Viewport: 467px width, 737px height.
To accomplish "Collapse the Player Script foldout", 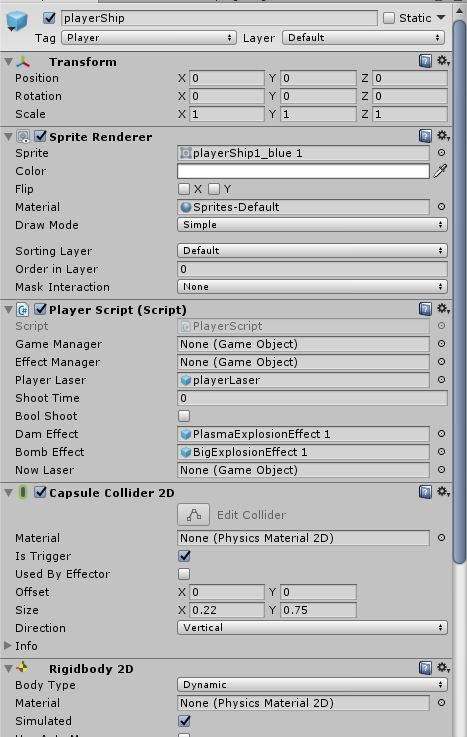I will click(8, 310).
